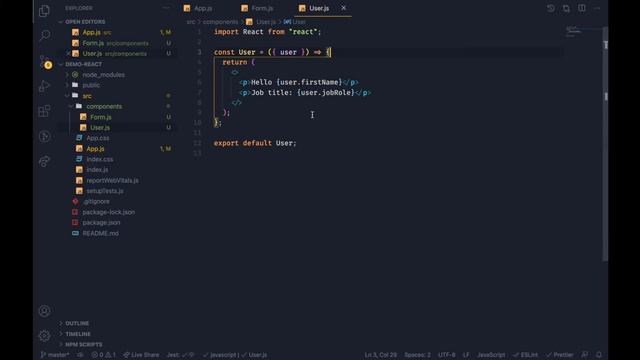The height and width of the screenshot is (360, 640).
Task: Click the components breadcrumb segment
Action: (x=220, y=22)
